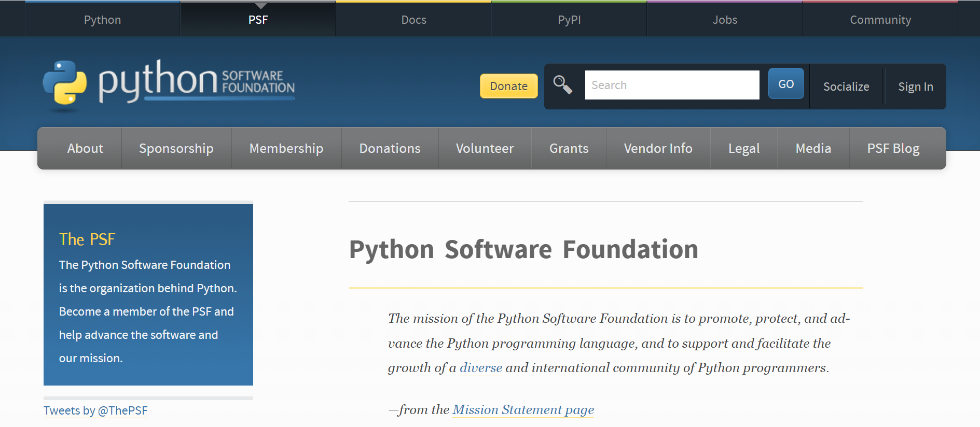The height and width of the screenshot is (427, 980).
Task: Open the PyPI tab
Action: [x=569, y=20]
